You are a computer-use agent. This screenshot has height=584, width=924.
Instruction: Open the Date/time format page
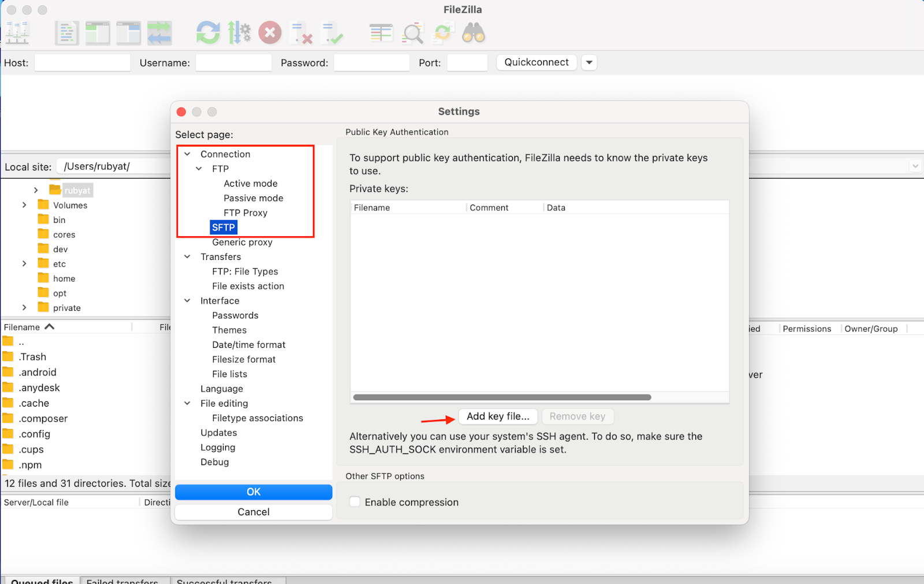[249, 345]
